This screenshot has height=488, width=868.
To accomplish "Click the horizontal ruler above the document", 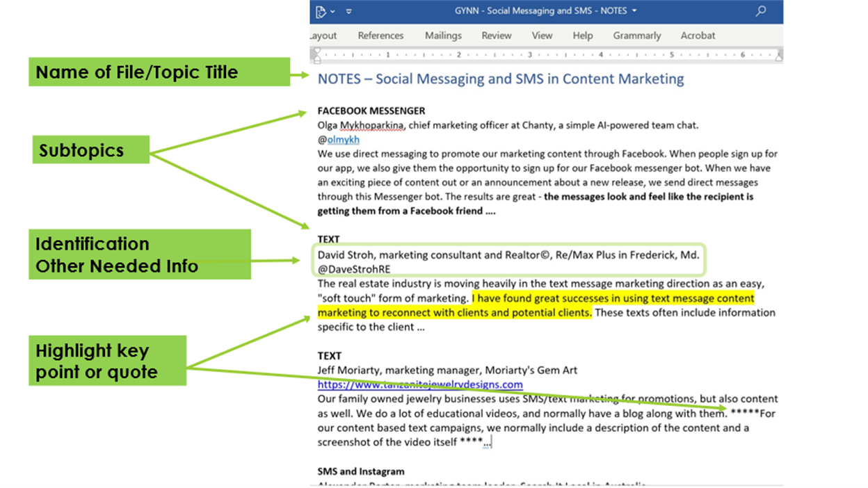I will 542,53.
